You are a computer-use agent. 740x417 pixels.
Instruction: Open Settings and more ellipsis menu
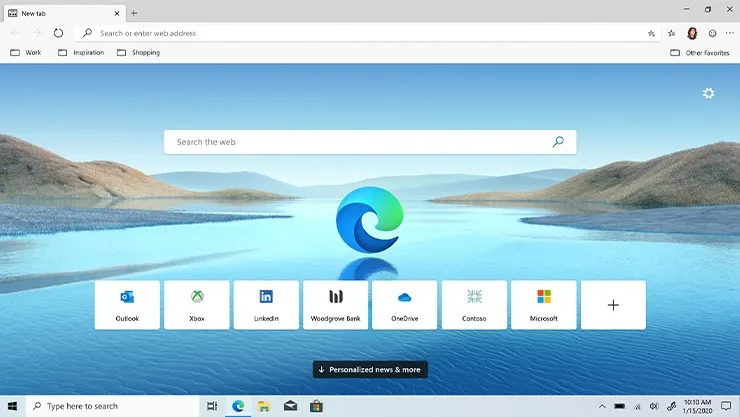click(727, 33)
